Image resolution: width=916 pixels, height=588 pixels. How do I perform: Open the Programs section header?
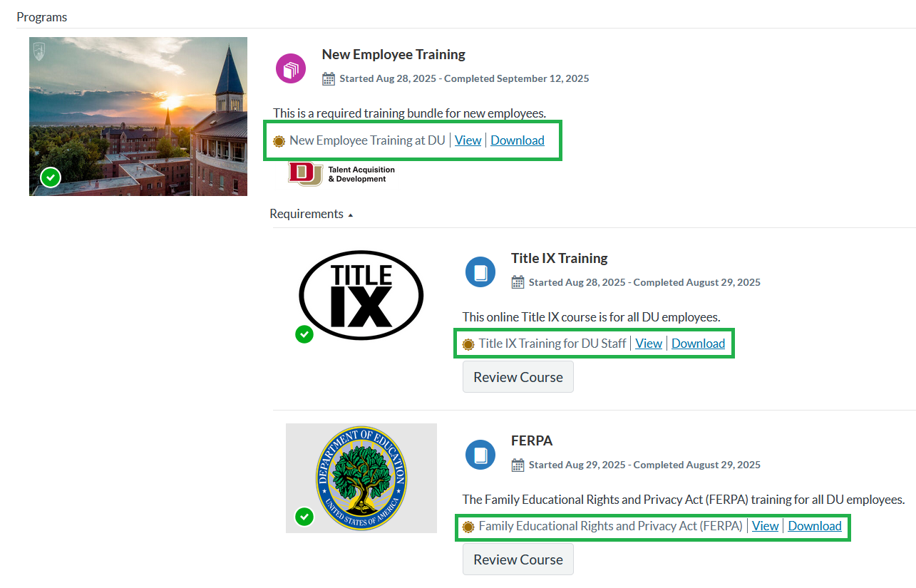pyautogui.click(x=41, y=16)
